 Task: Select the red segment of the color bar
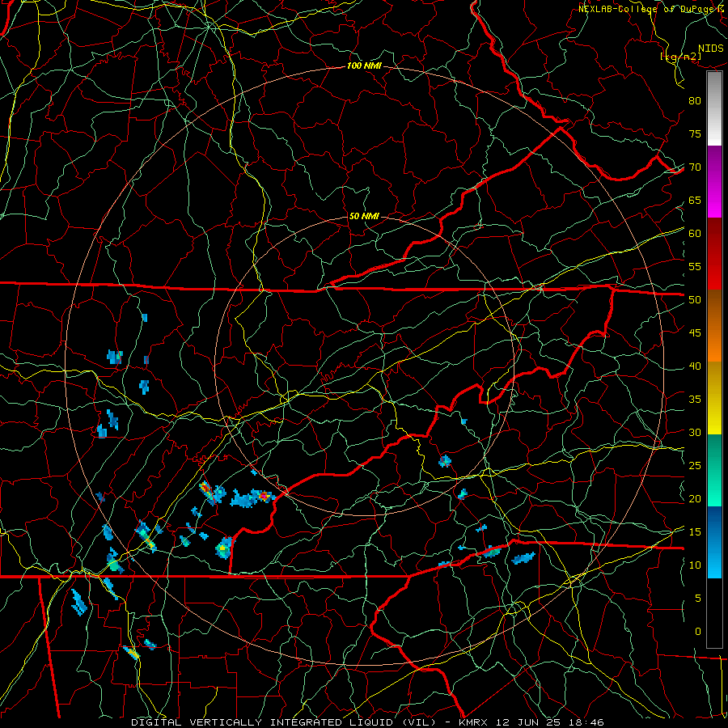coord(714,254)
